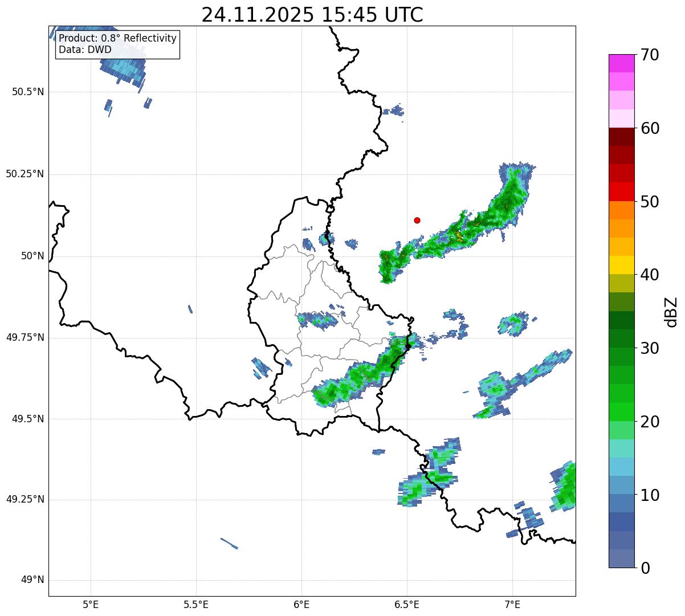The height and width of the screenshot is (616, 685).
Task: Click the 49.25°N latitude label
Action: 25,499
